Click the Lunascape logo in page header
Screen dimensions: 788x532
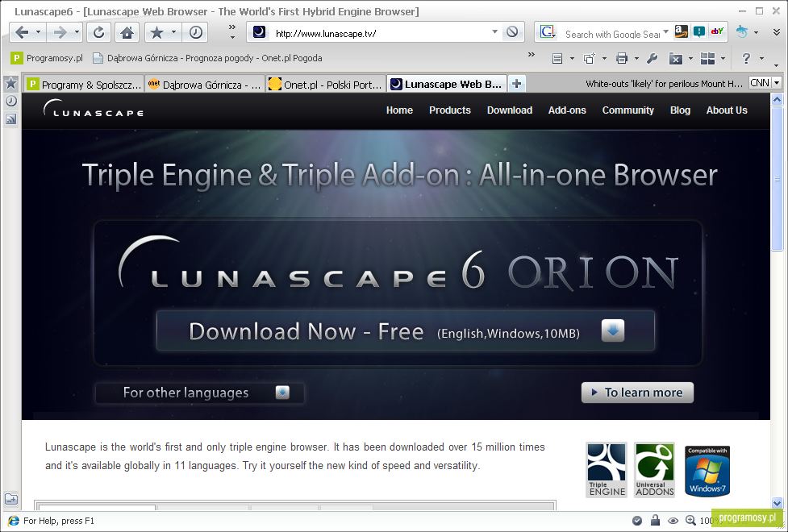coord(94,109)
